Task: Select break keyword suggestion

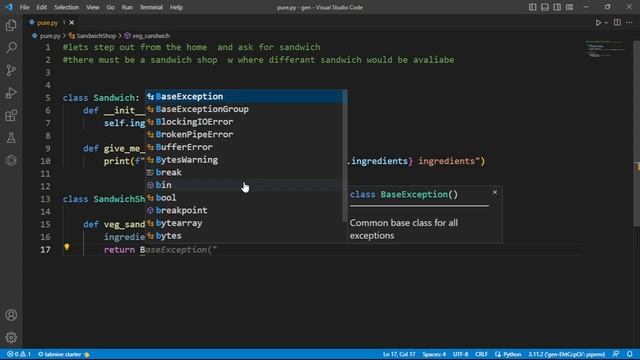Action: click(244, 173)
